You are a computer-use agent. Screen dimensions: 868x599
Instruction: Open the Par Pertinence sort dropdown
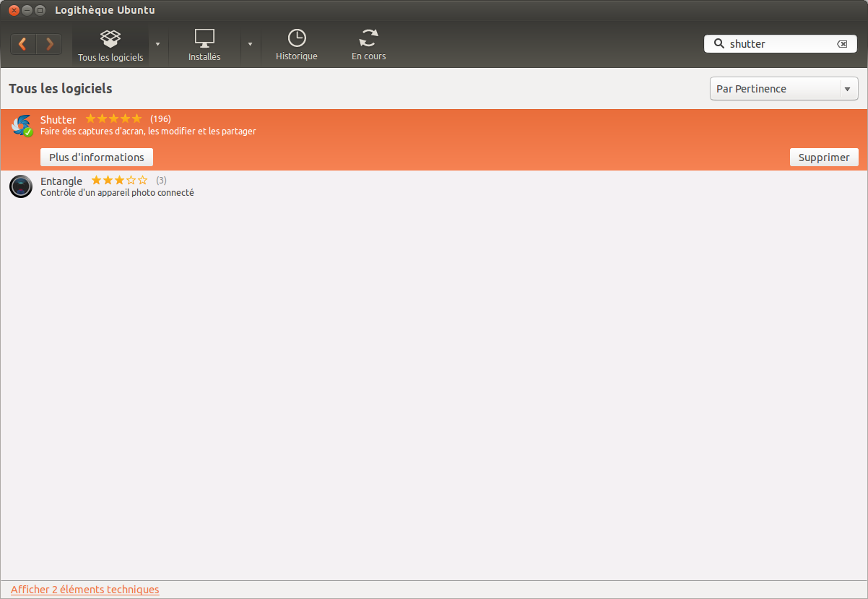[x=784, y=89]
